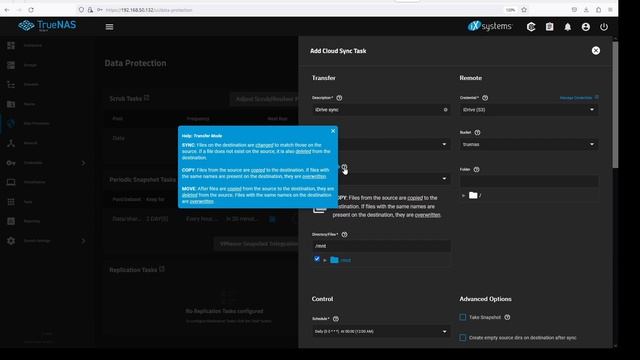
Task: Expand the Credentials sidebar submenu arrow
Action: (83, 163)
